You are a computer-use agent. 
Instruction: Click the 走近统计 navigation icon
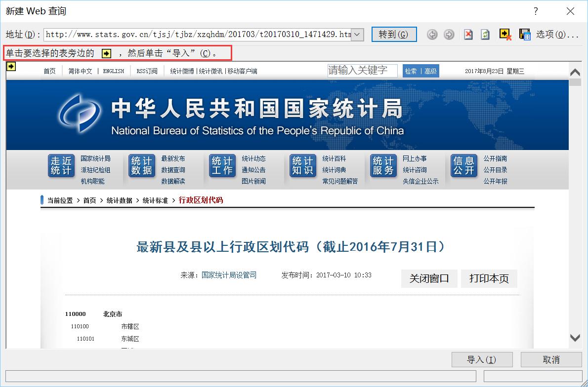tap(61, 165)
